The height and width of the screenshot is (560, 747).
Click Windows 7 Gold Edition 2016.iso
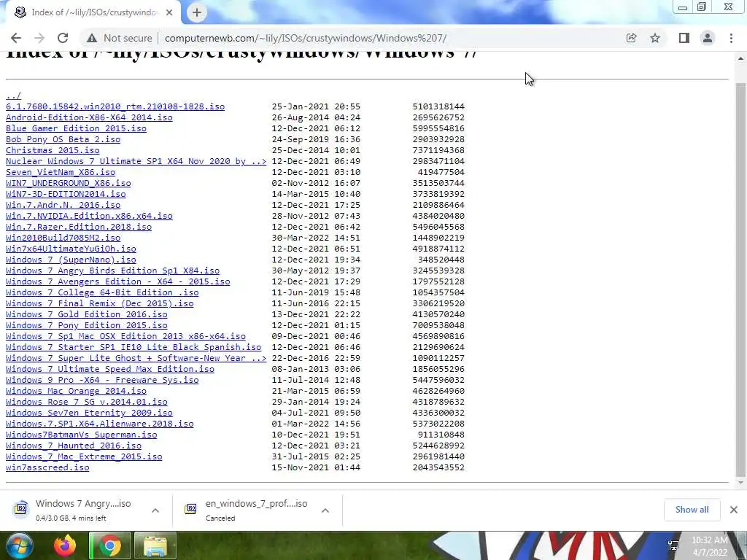87,315
